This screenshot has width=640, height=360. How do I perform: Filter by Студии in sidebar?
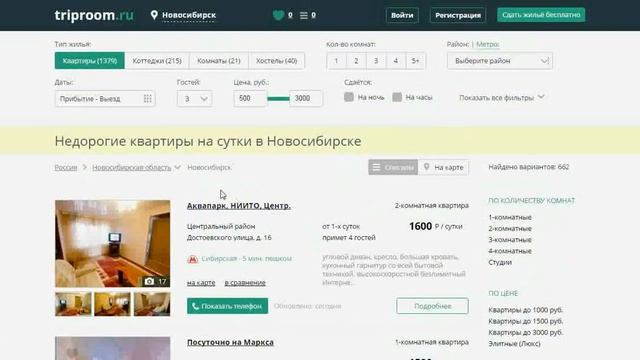(500, 262)
